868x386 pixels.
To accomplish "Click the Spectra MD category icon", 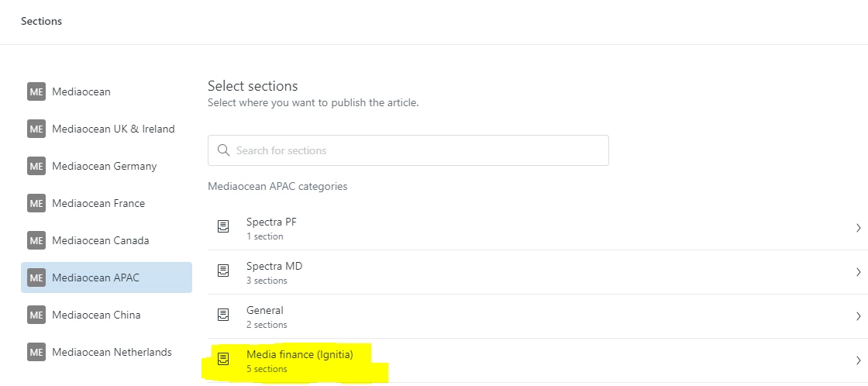I will click(x=223, y=271).
